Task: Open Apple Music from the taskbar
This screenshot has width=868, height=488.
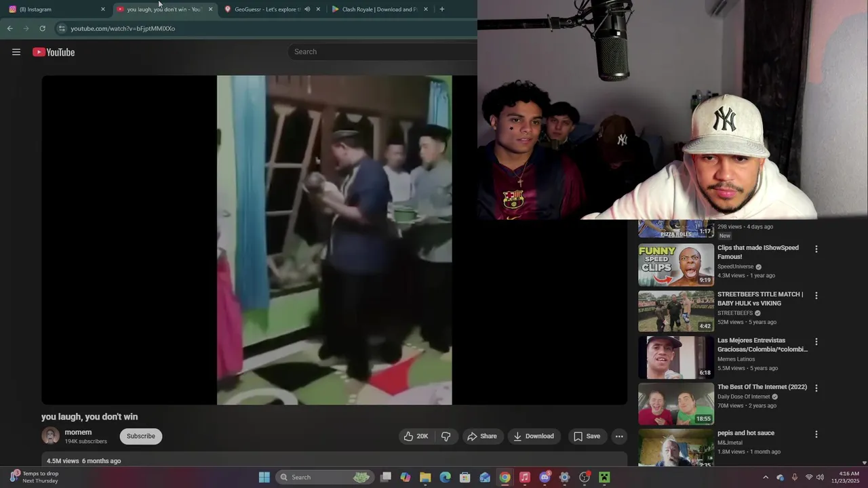Action: point(524,477)
